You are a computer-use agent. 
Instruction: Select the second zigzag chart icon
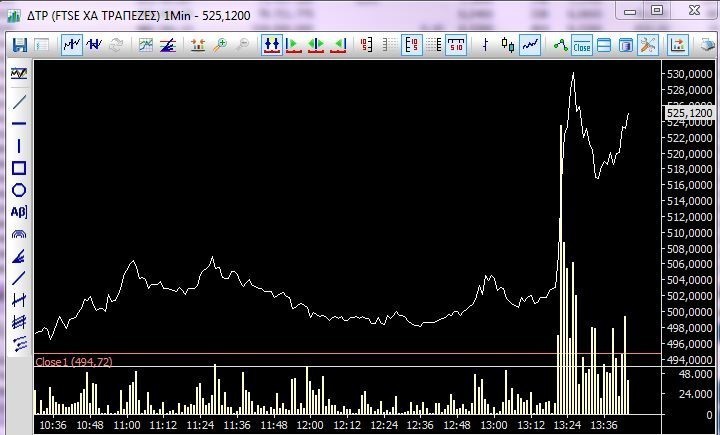(94, 45)
